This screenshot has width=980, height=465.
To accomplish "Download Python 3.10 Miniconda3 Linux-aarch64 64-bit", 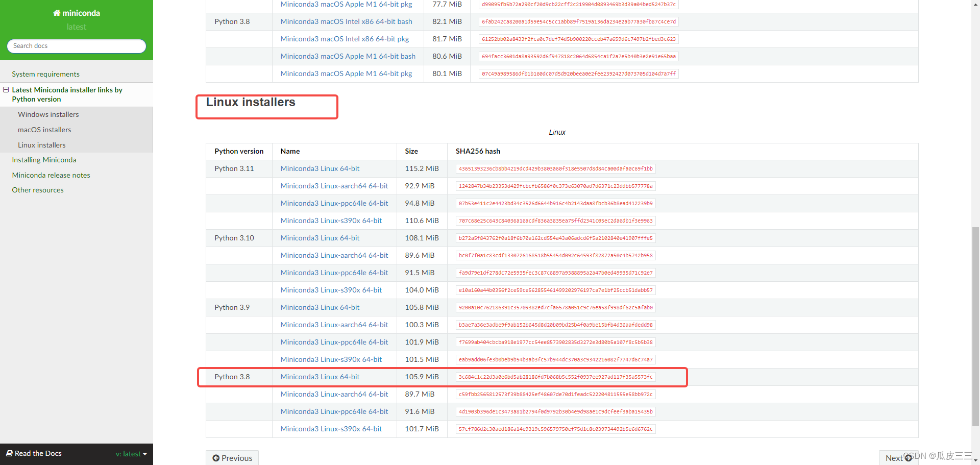I will tap(334, 255).
